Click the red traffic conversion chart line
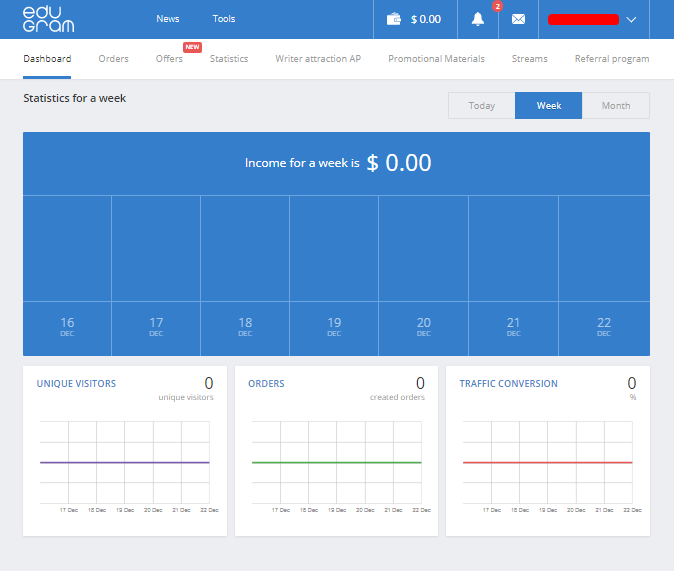 [548, 462]
